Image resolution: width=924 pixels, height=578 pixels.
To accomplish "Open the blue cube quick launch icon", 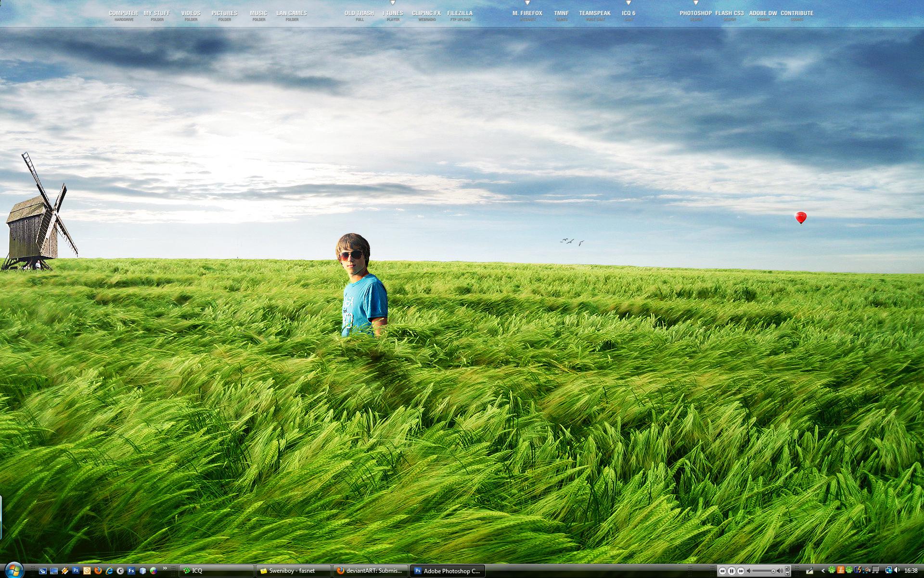I will click(142, 571).
